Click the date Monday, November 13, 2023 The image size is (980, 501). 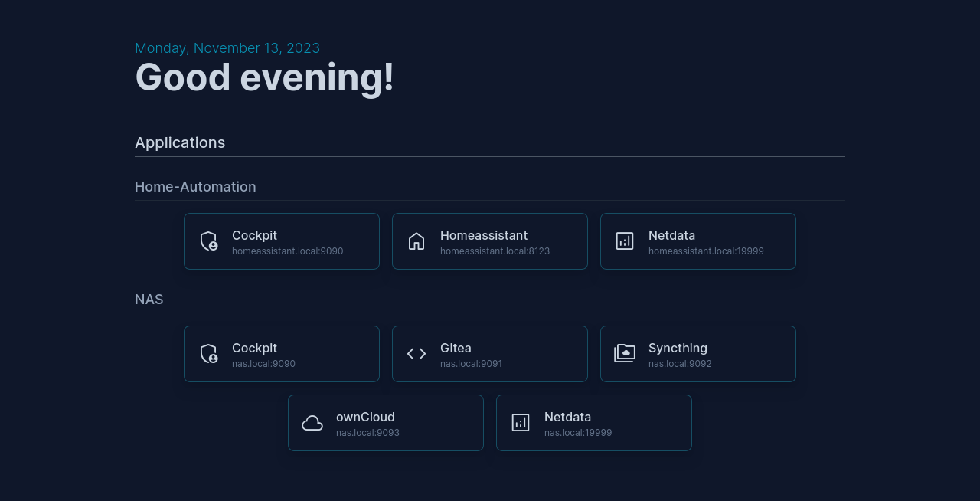pos(227,48)
